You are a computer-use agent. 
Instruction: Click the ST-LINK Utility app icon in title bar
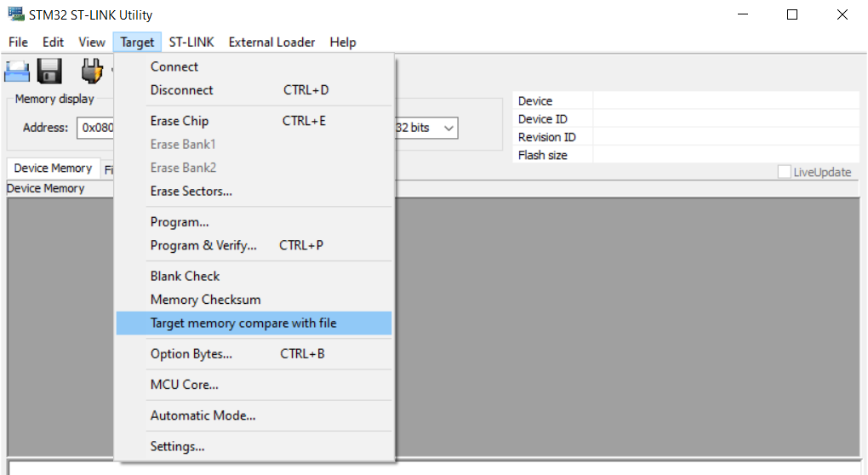16,14
